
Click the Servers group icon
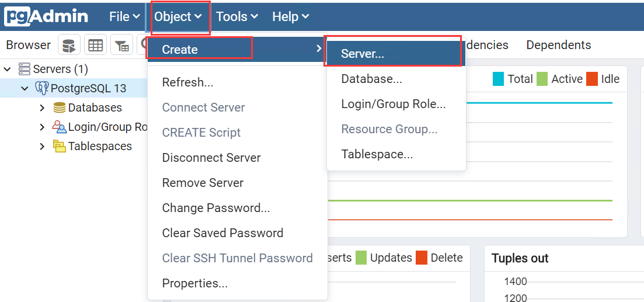click(x=25, y=70)
